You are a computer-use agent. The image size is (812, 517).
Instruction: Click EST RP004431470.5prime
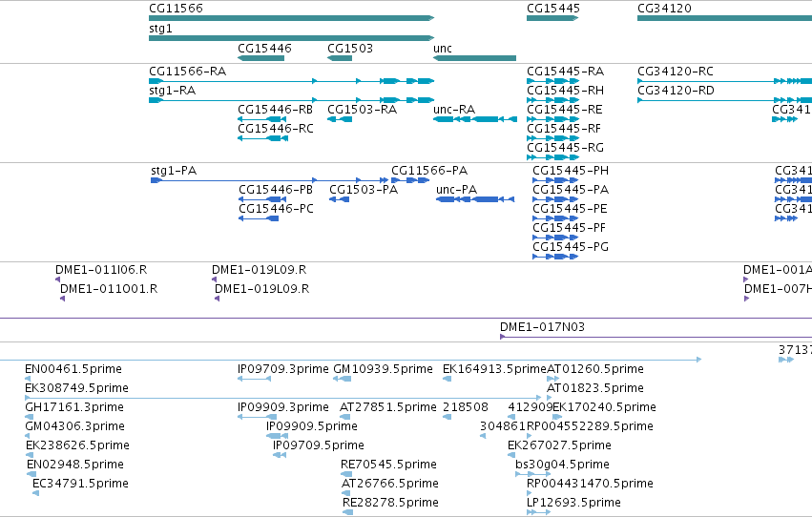tap(591, 484)
